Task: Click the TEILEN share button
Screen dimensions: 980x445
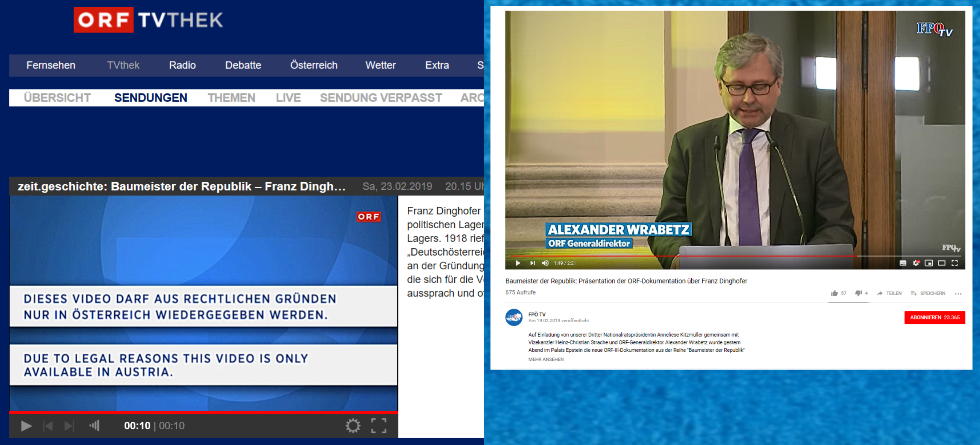Action: pyautogui.click(x=889, y=293)
